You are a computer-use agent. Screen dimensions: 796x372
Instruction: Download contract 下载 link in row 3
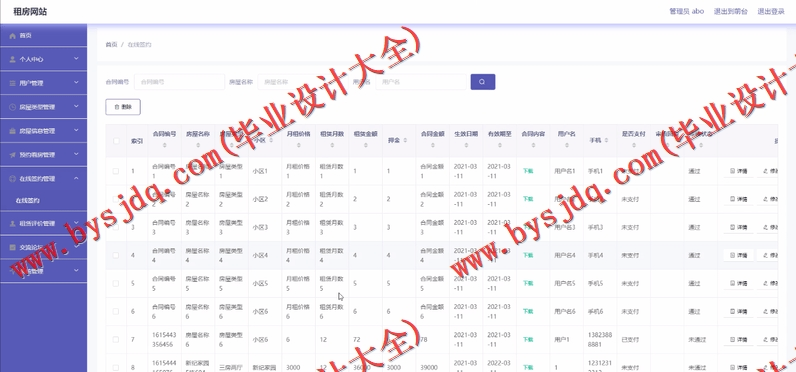tap(528, 227)
